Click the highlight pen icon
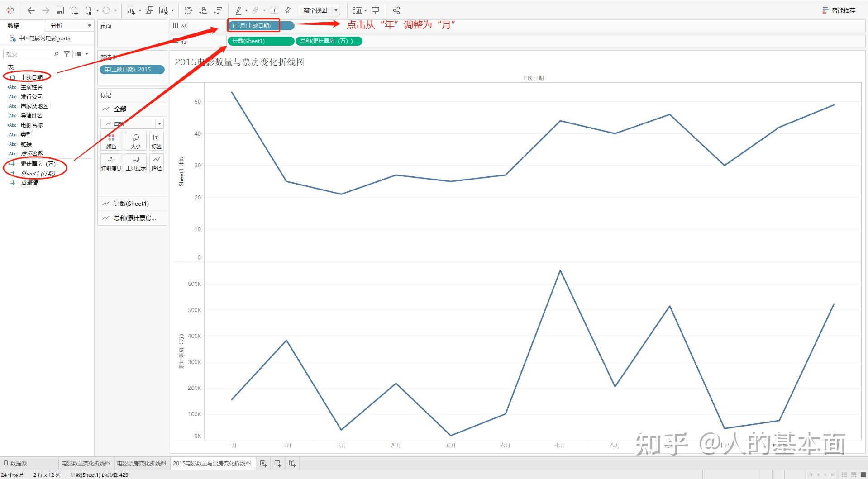This screenshot has height=479, width=868. [x=238, y=10]
